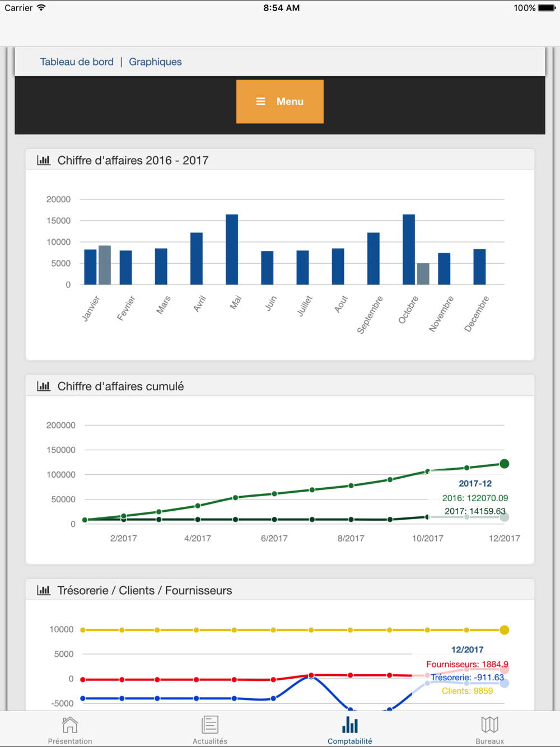
Task: Tap the Carrier label in status bar
Action: point(18,8)
